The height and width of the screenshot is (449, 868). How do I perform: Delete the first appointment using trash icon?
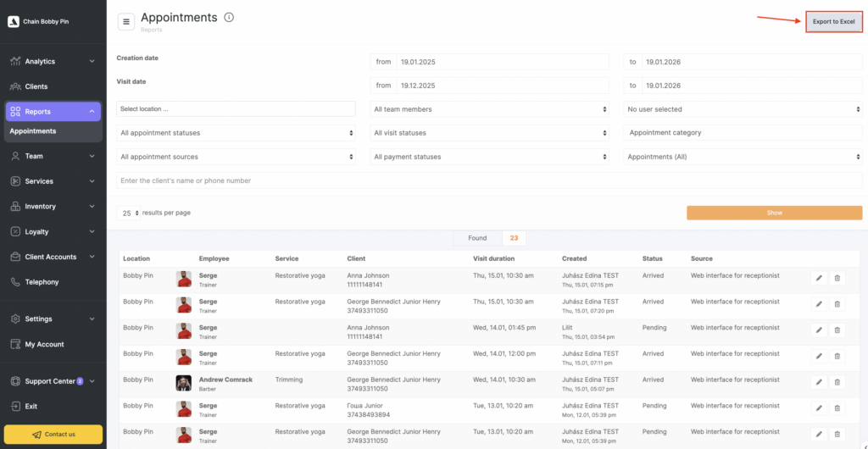click(x=837, y=278)
